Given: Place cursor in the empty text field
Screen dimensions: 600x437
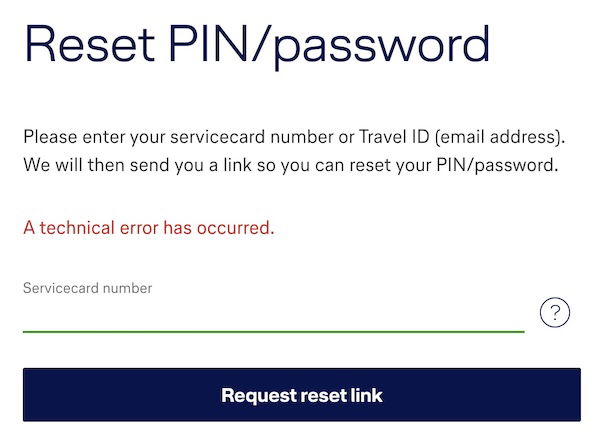Looking at the screenshot, I should coord(273,314).
